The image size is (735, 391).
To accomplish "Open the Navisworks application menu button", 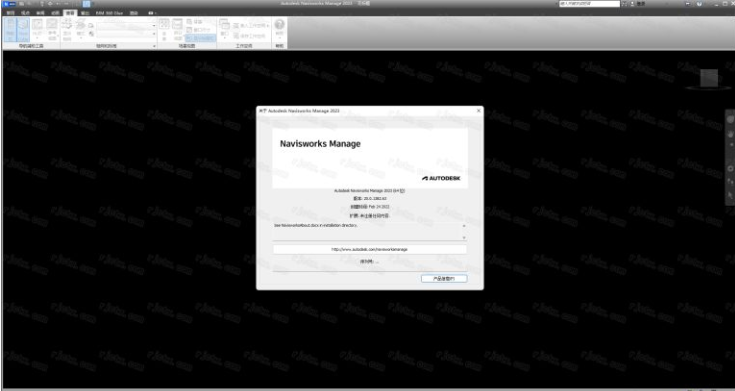I will point(9,4).
